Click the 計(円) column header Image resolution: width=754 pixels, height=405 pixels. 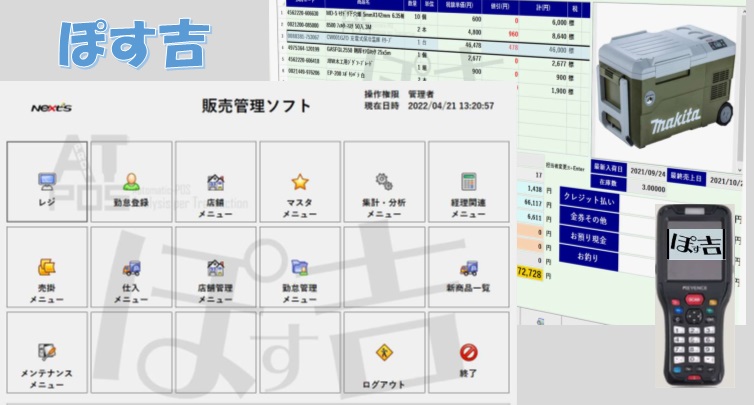543,7
